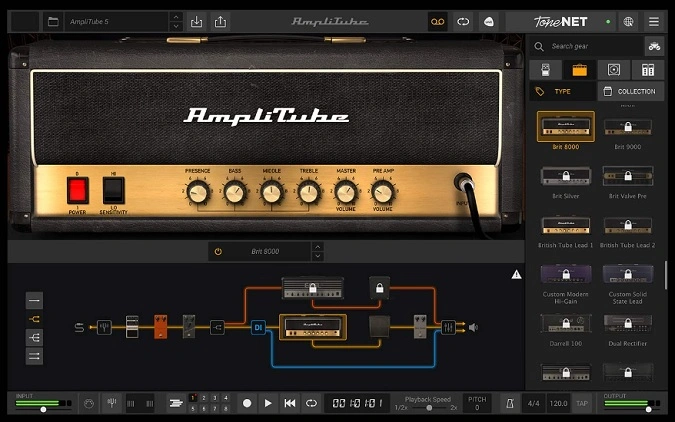
Task: Select the Brit 8000 amp thumbnail
Action: click(566, 127)
